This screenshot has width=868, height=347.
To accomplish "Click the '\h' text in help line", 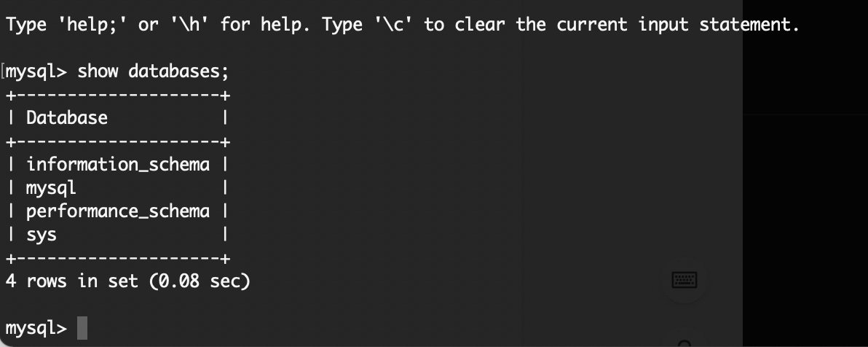I will (190, 25).
